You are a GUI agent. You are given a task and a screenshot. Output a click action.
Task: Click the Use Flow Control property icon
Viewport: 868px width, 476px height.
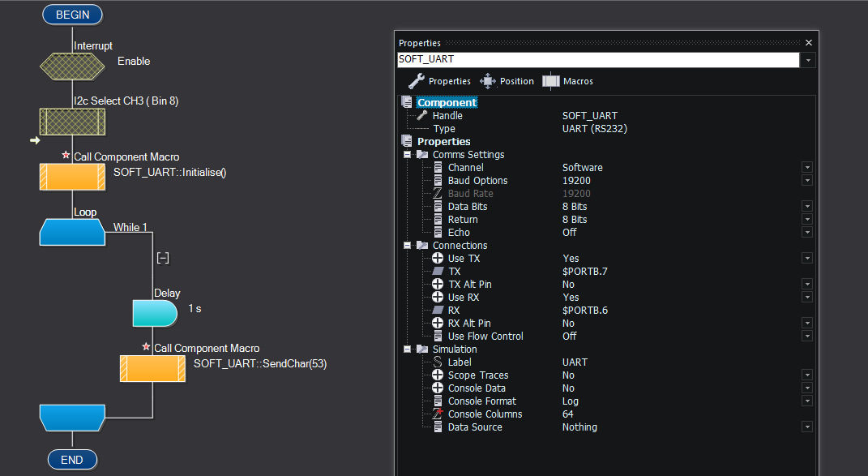(438, 337)
